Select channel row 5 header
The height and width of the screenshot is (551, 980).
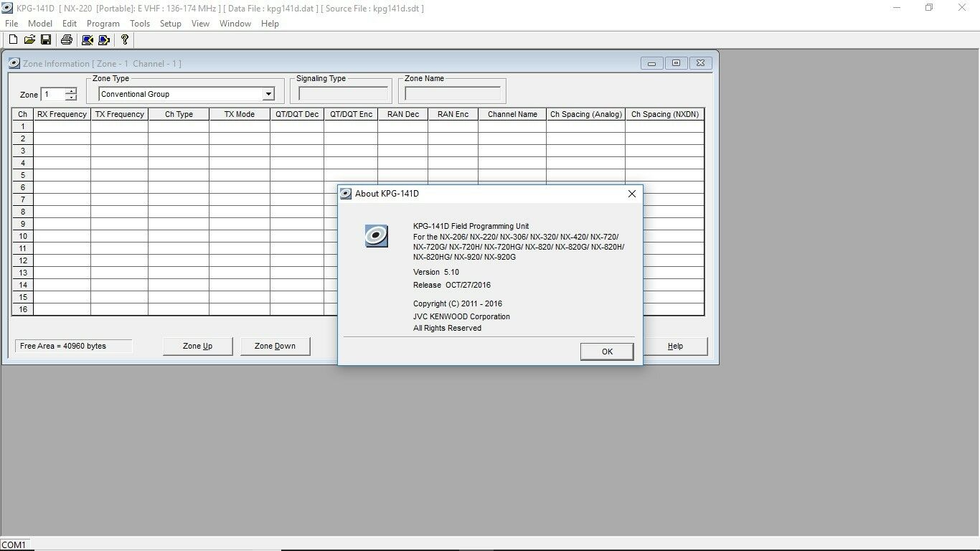(x=23, y=175)
